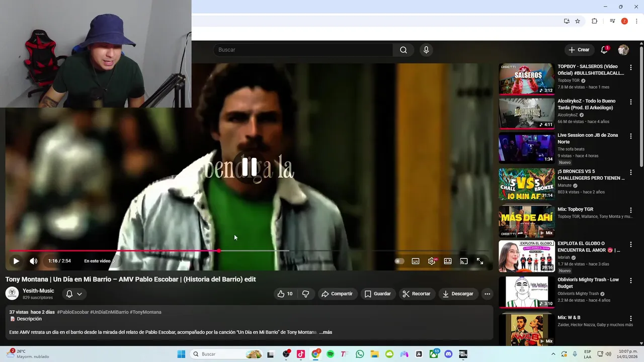Open Discord from the taskbar
Viewport: 644px width, 362px height.
(x=448, y=354)
